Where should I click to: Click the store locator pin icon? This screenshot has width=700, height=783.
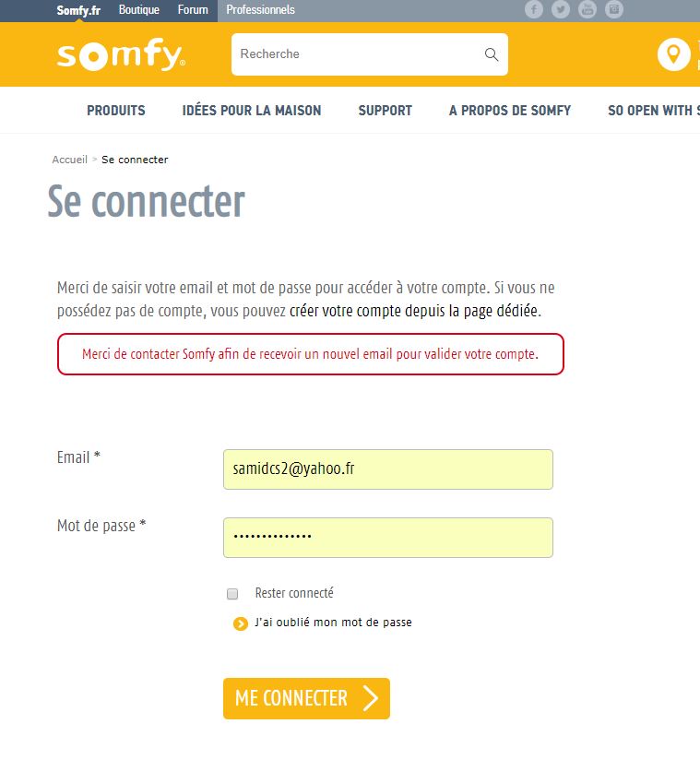click(673, 53)
